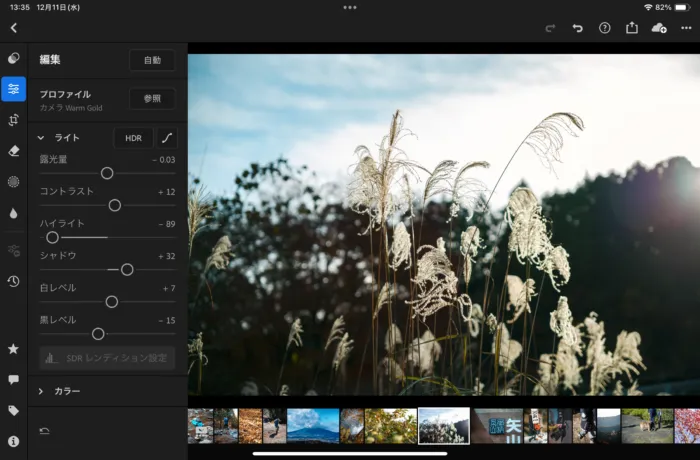This screenshot has width=700, height=460.
Task: Toggle the HDR editing mode
Action: (x=133, y=138)
